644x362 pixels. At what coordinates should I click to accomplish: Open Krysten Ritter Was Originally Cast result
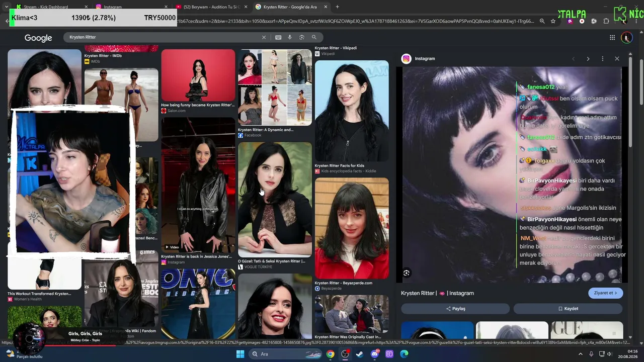pyautogui.click(x=348, y=337)
